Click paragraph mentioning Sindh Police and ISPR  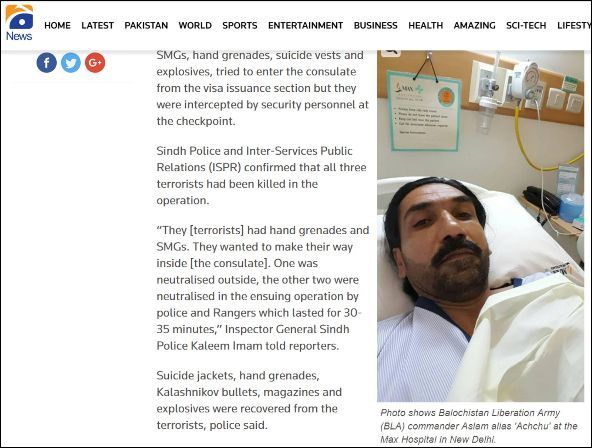pyautogui.click(x=261, y=176)
